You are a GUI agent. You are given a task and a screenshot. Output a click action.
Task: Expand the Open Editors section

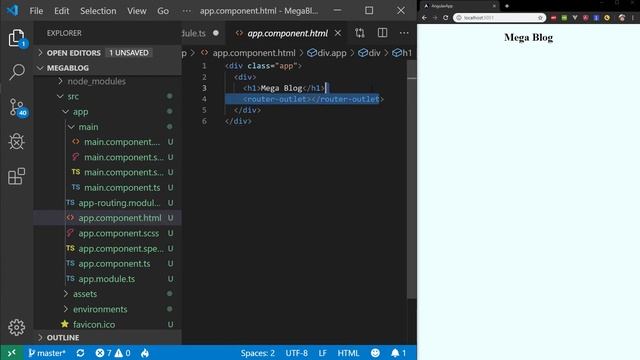pyautogui.click(x=108, y=53)
